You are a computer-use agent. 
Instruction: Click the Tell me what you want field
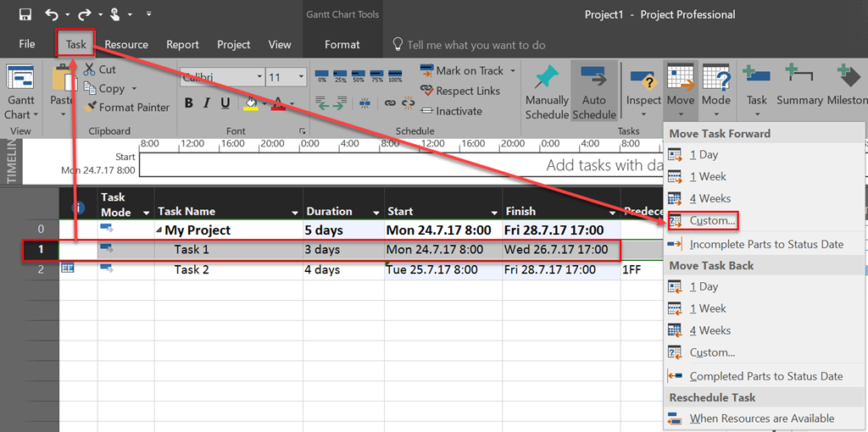(x=476, y=45)
